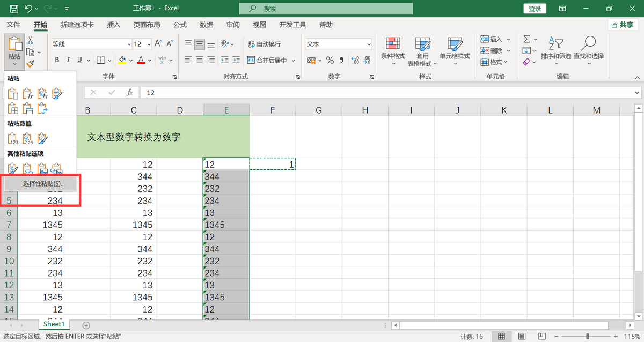Select Values and number formatting paste icon
This screenshot has width=644, height=342.
(28, 139)
